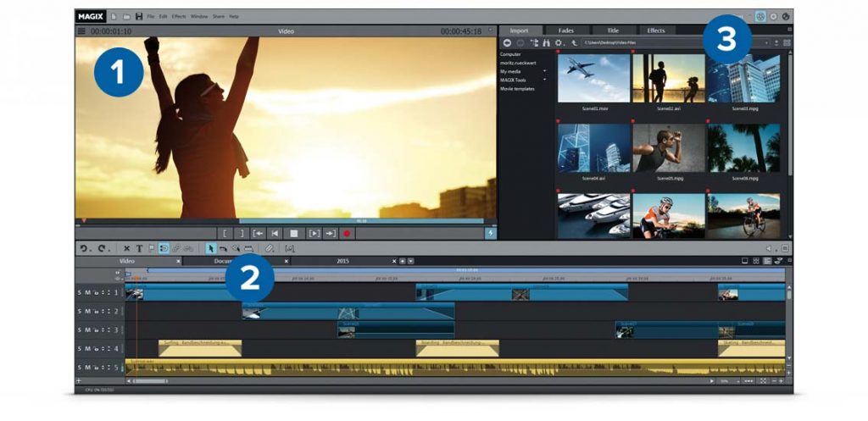This screenshot has height=421, width=868.
Task: Open the Import tab in the Media Pool
Action: coord(520,31)
